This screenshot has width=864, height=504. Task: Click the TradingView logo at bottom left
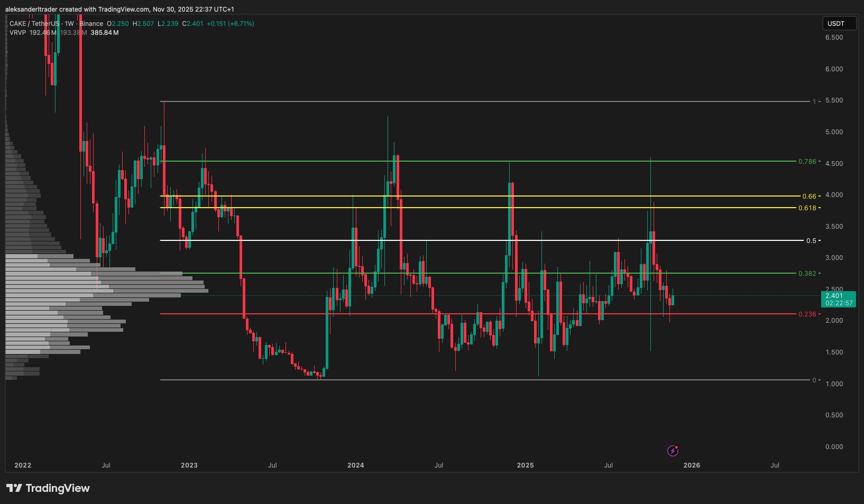tap(48, 488)
